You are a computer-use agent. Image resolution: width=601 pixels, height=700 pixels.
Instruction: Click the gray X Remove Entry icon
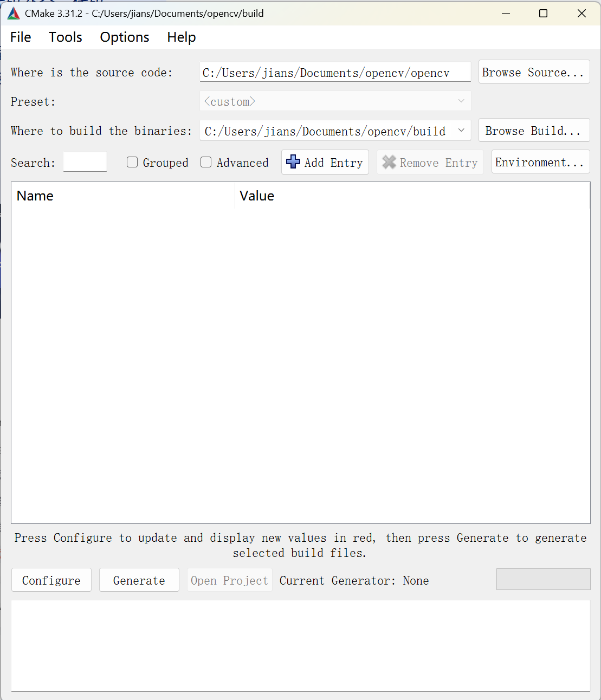point(389,162)
